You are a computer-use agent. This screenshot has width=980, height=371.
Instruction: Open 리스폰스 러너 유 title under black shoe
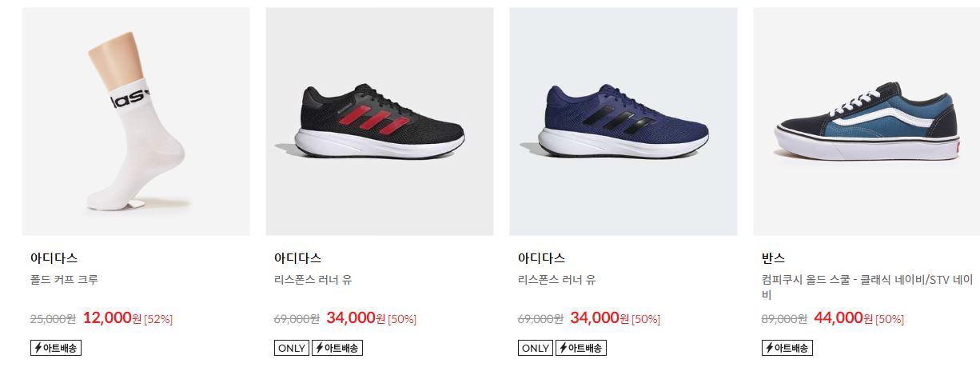coord(313,280)
